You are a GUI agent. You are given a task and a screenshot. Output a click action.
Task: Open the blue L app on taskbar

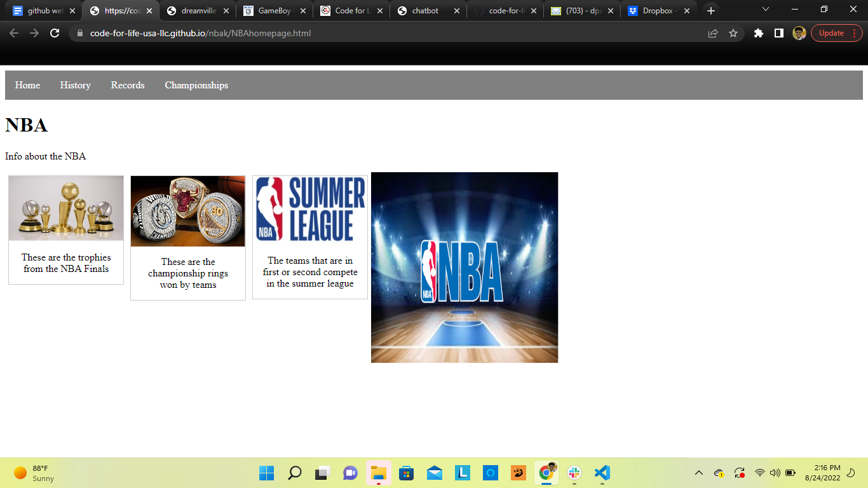click(x=463, y=473)
